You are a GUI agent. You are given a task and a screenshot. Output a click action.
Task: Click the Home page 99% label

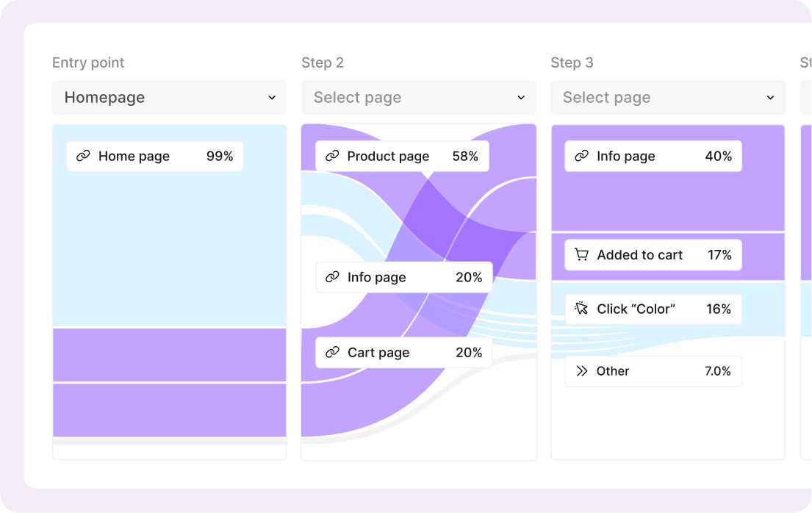coord(154,156)
